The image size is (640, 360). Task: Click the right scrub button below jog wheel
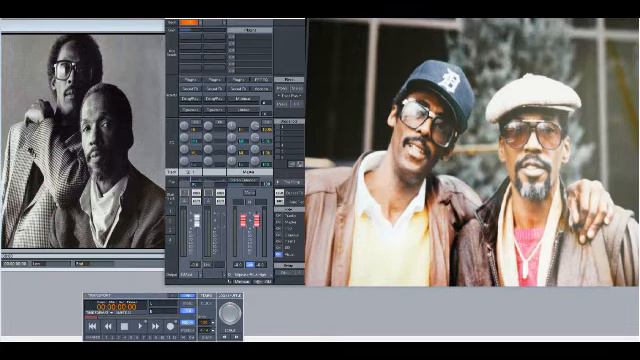click(237, 337)
